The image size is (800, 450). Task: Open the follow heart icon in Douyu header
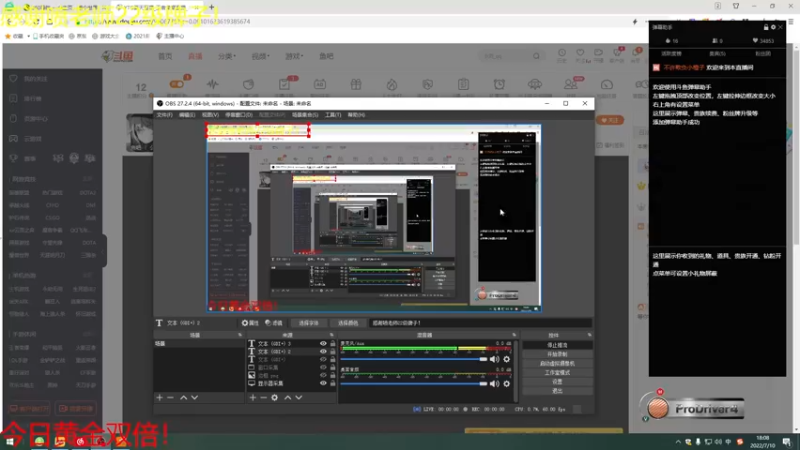click(x=580, y=53)
